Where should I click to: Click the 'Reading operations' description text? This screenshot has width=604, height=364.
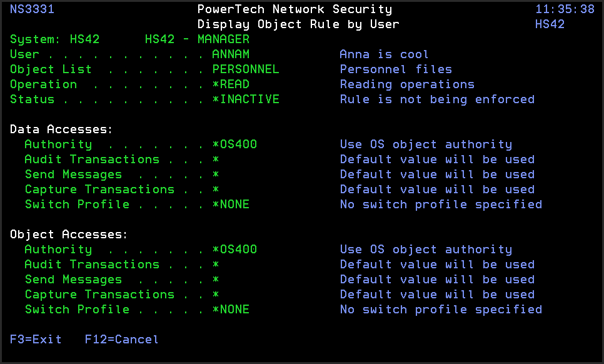pos(407,84)
